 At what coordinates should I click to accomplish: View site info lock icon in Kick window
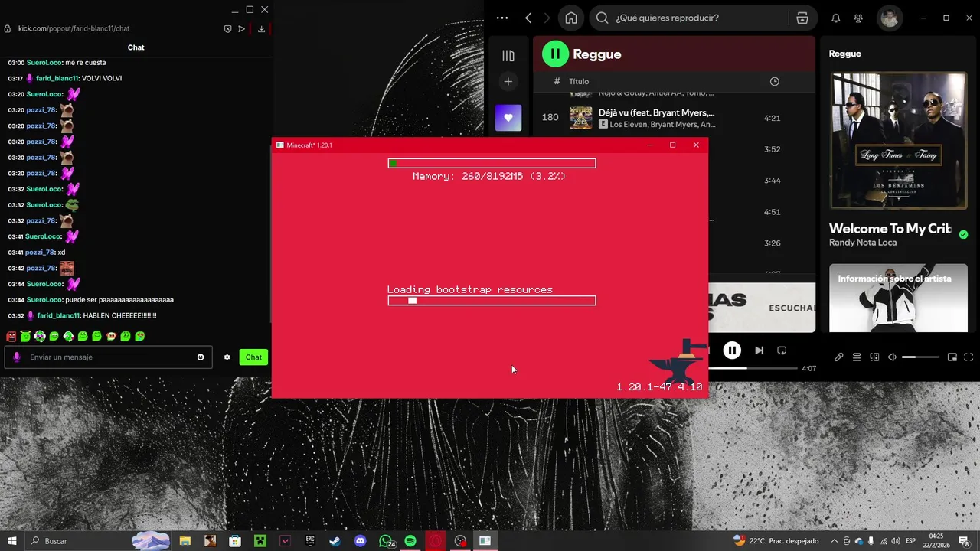click(8, 28)
